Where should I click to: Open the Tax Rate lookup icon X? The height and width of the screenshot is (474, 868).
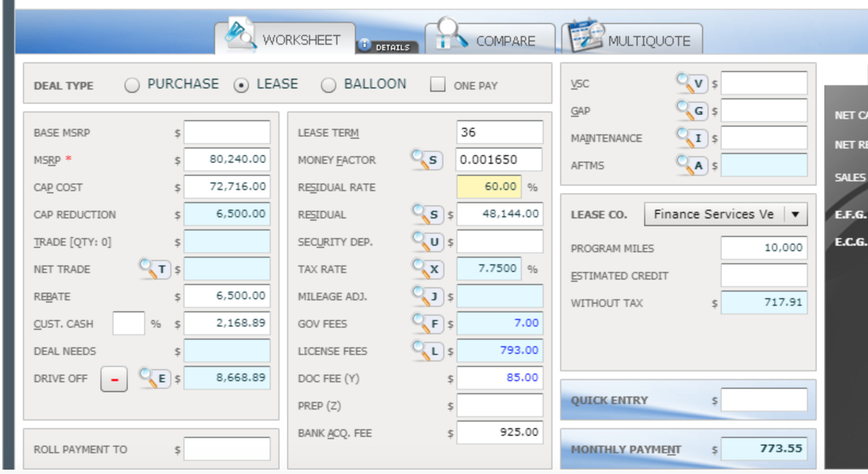point(427,269)
